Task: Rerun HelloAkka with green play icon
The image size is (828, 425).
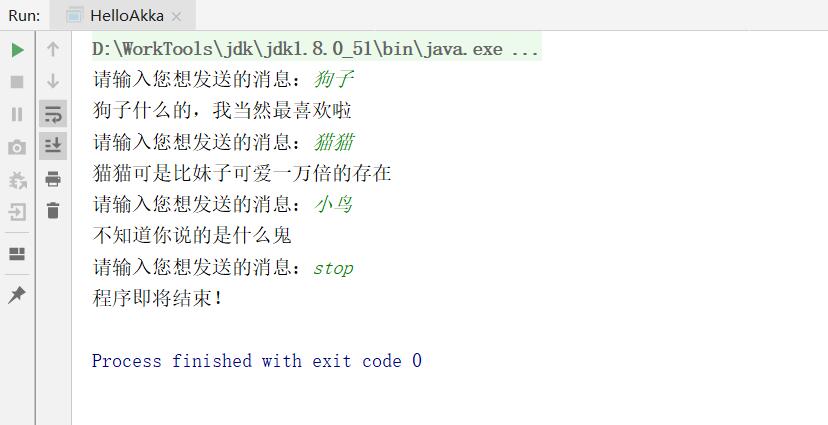Action: click(x=17, y=49)
